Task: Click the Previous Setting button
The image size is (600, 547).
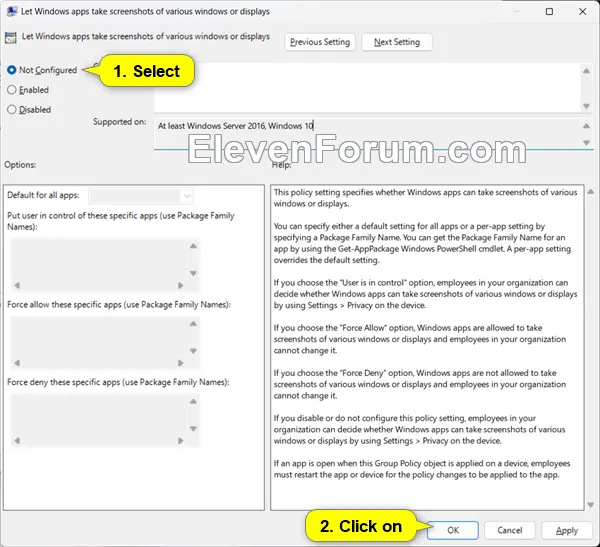Action: [320, 42]
